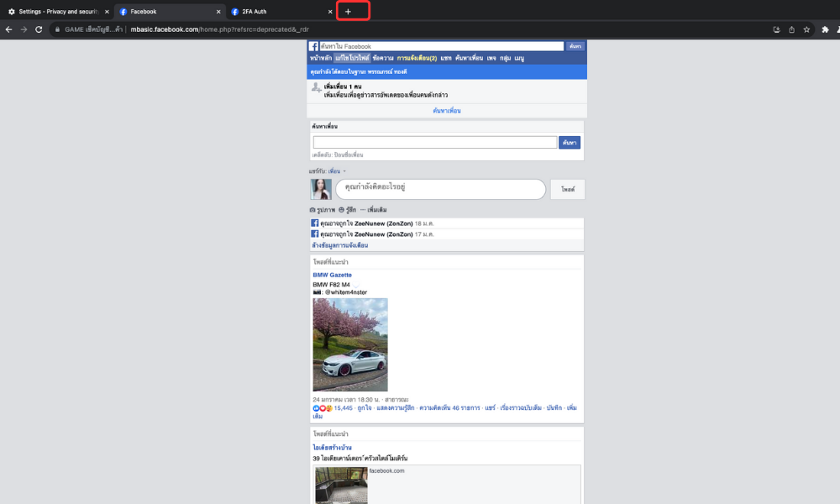This screenshot has width=840, height=504.
Task: Click Facebook icon on the 17 ม.ค. notification
Action: point(314,234)
